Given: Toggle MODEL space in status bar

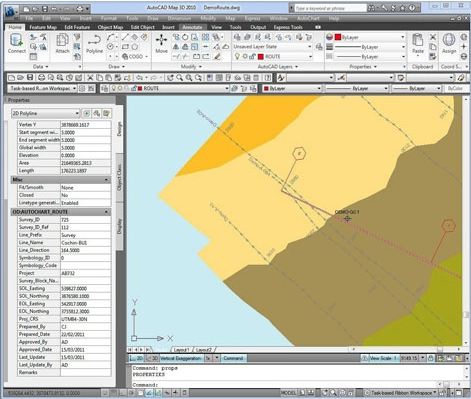Looking at the screenshot, I should click(x=288, y=393).
